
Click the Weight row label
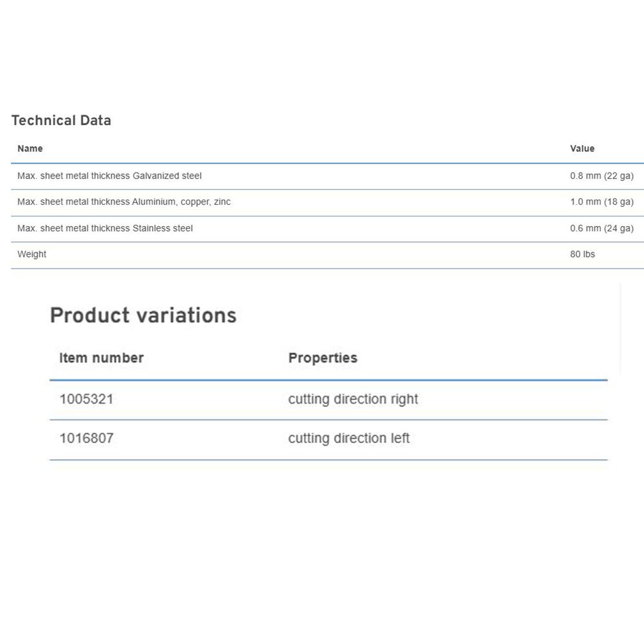point(32,254)
